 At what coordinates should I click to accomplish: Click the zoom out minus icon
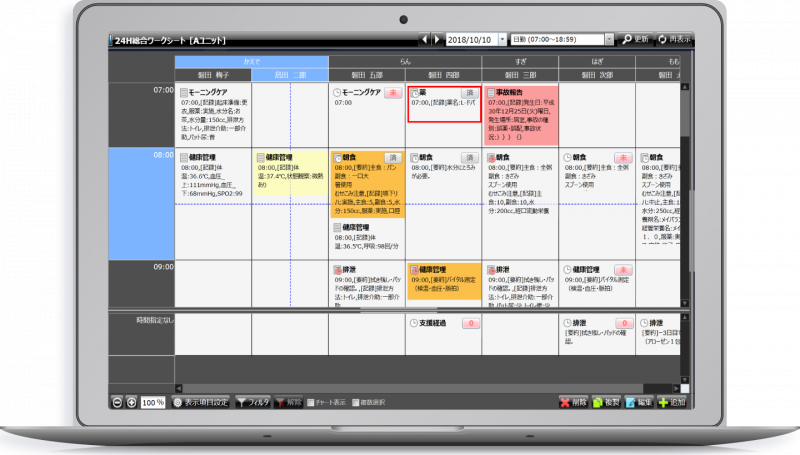pyautogui.click(x=117, y=402)
